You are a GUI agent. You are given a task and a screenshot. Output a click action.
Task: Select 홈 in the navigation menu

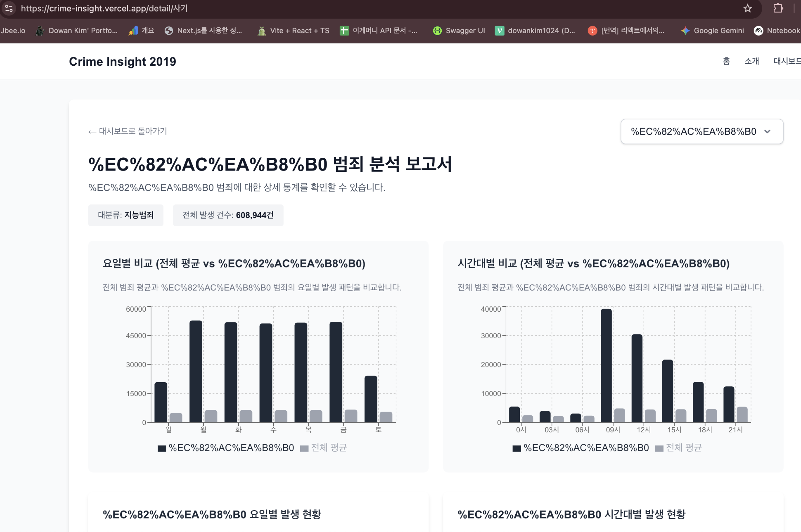coord(727,61)
